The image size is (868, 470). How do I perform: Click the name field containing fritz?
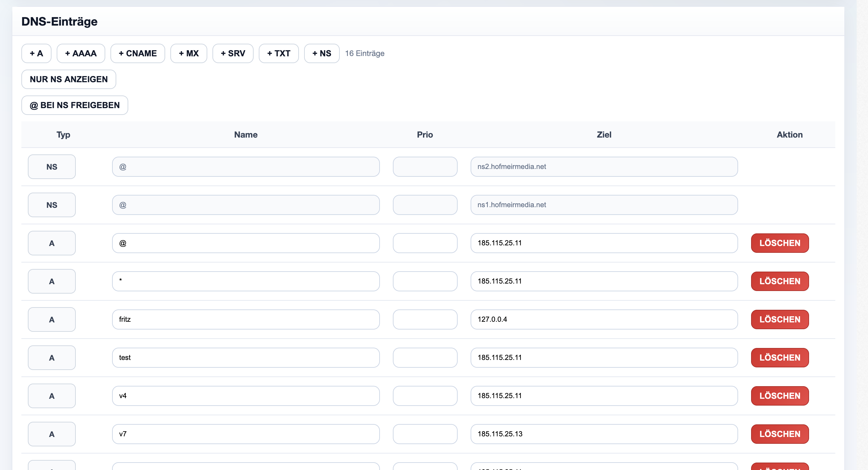pos(246,319)
